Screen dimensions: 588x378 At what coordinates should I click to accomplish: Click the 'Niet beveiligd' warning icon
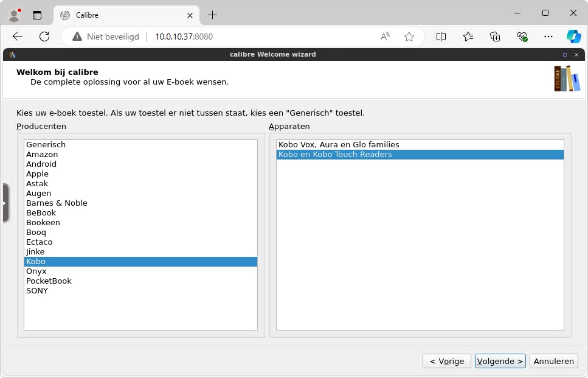(77, 37)
